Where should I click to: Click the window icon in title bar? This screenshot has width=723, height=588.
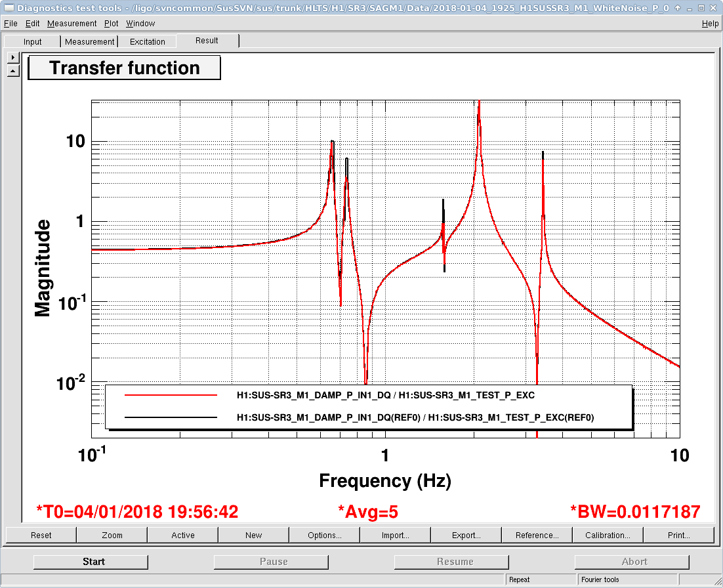coord(9,8)
